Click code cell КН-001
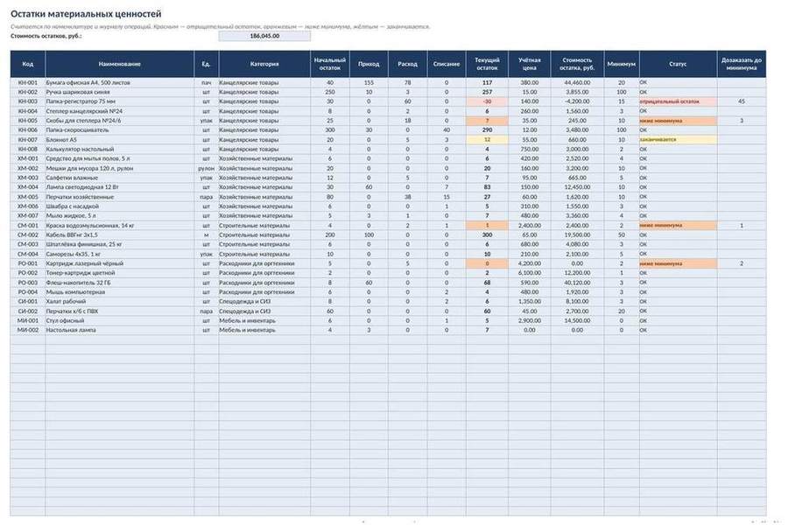Image resolution: width=788 pixels, height=532 pixels. [x=28, y=82]
